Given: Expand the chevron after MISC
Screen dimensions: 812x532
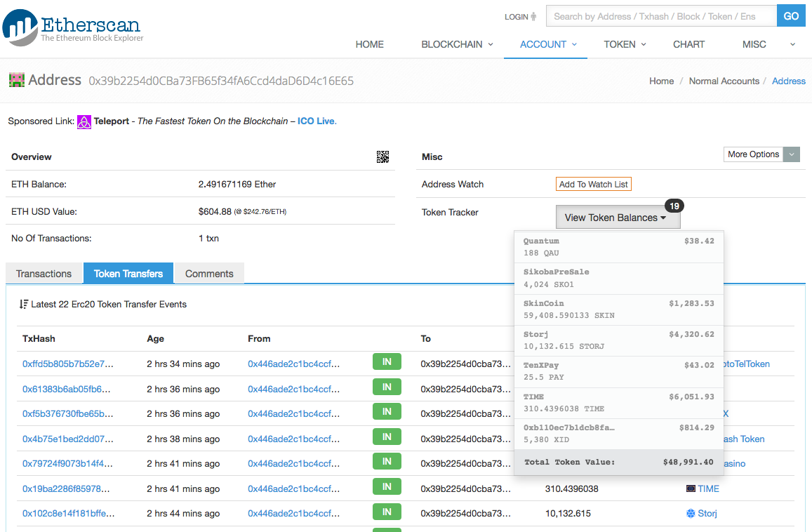Looking at the screenshot, I should [792, 44].
